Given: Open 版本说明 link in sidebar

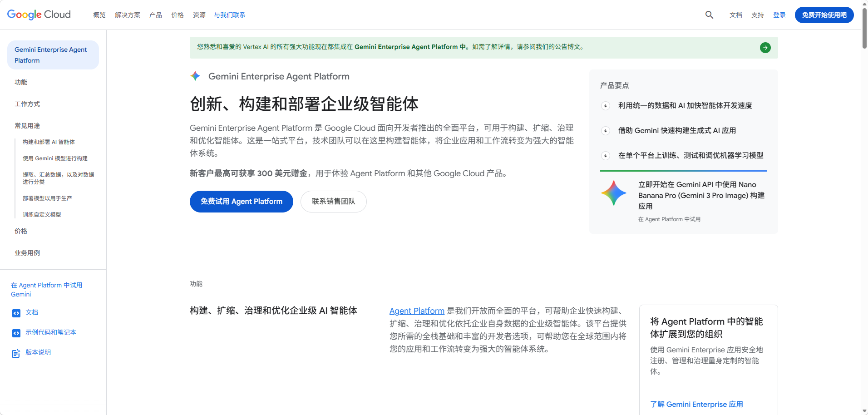Looking at the screenshot, I should pos(38,352).
